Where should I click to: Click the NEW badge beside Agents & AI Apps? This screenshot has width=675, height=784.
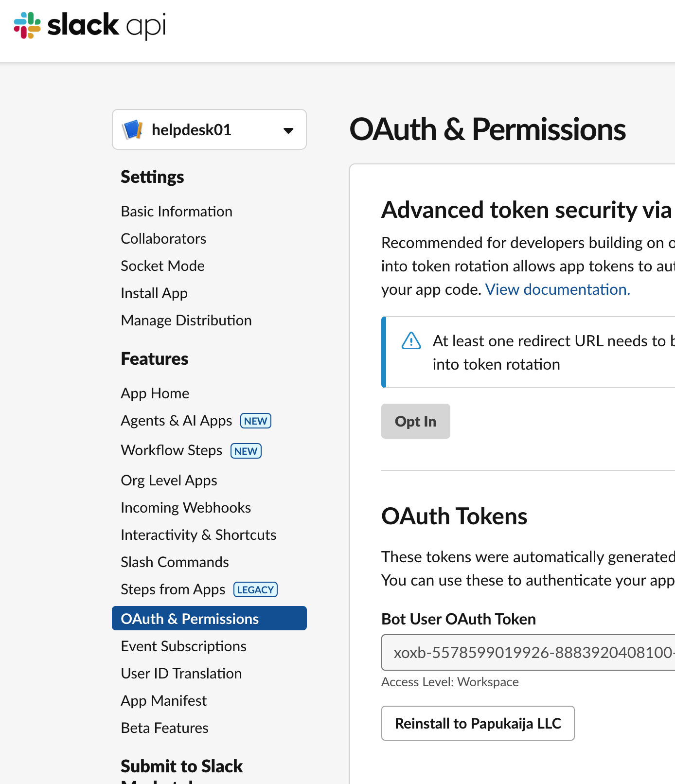click(x=256, y=421)
